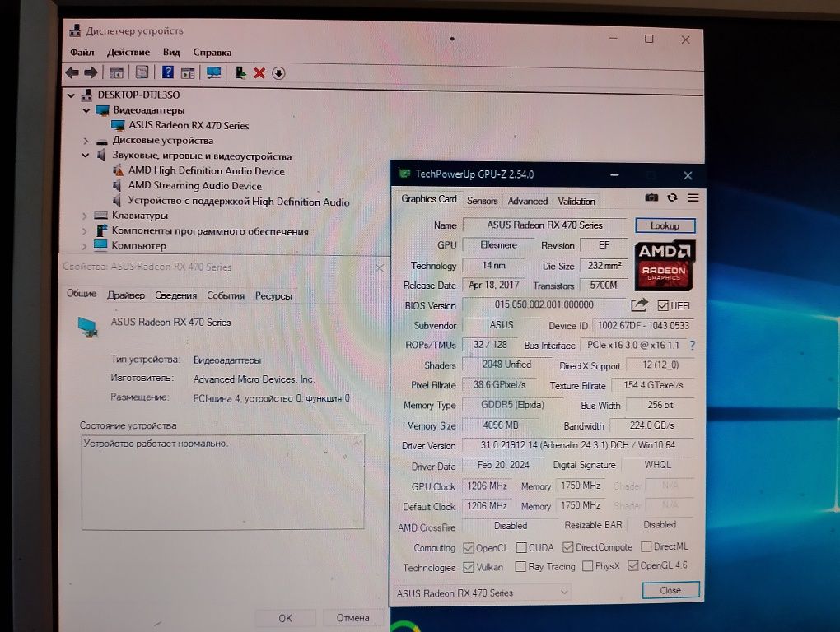Click the show/hide console tree toolbar icon
The image size is (840, 632).
[x=116, y=72]
